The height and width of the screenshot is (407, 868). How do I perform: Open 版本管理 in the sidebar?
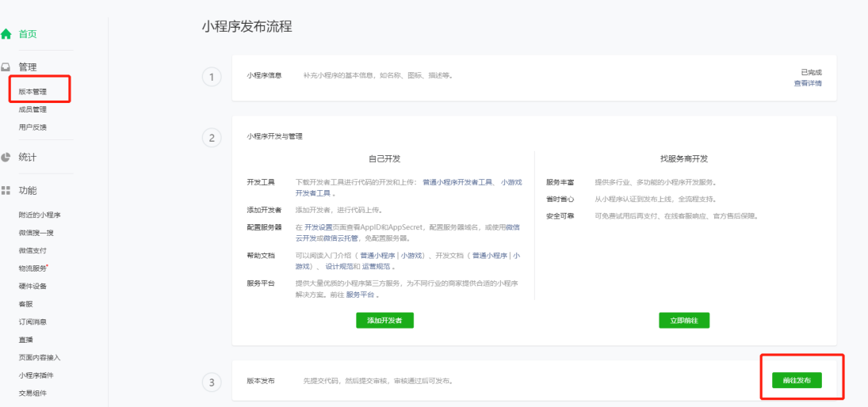coord(33,92)
